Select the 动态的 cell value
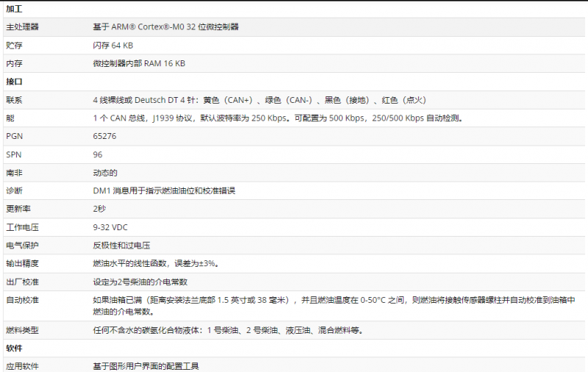The height and width of the screenshot is (372, 588). coord(105,173)
